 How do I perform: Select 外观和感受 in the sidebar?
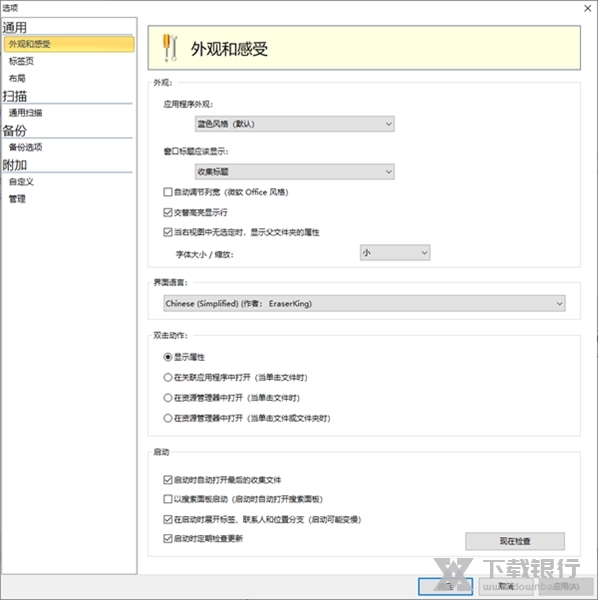point(69,44)
